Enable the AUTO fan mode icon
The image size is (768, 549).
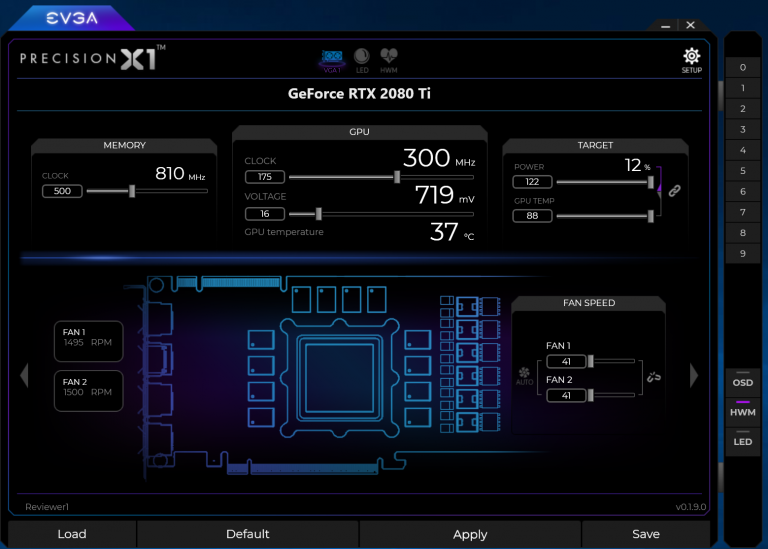(524, 376)
